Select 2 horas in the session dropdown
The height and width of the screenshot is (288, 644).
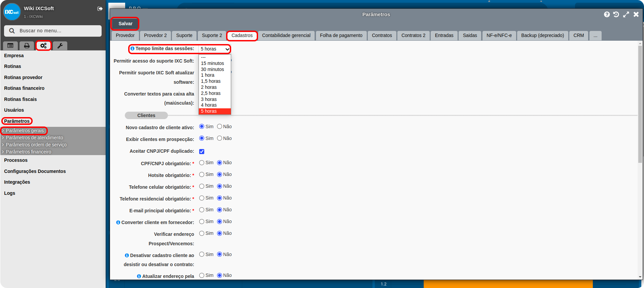coord(215,87)
